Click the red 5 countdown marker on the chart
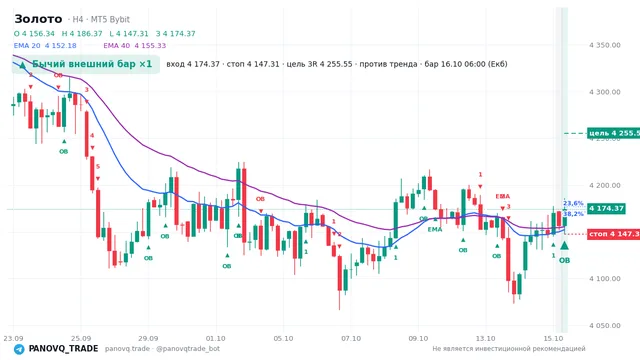 pyautogui.click(x=98, y=167)
